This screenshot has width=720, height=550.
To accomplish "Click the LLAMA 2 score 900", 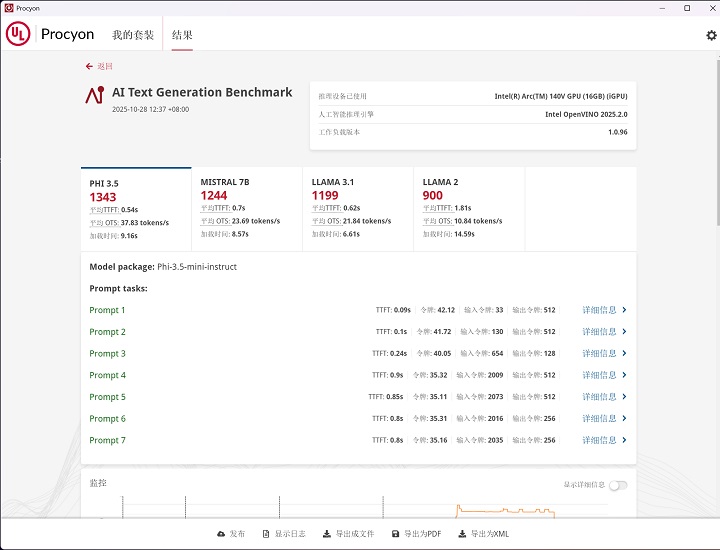I will [433, 196].
